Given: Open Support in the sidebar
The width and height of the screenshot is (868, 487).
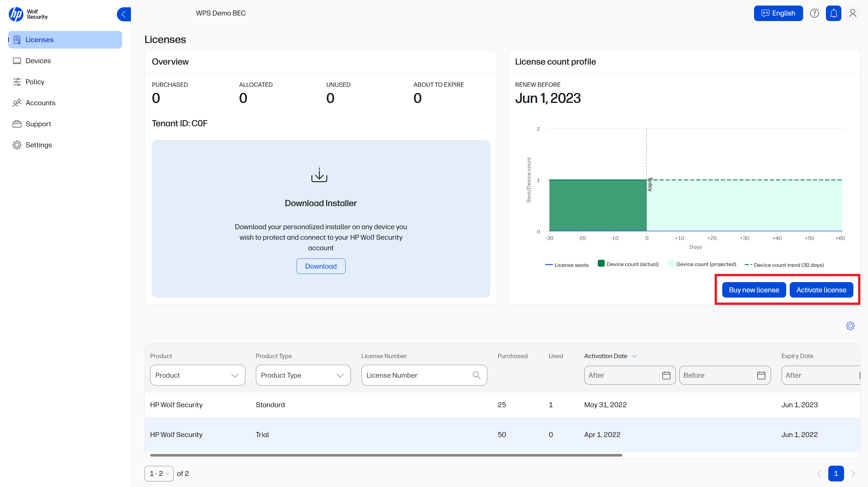Looking at the screenshot, I should [x=65, y=124].
